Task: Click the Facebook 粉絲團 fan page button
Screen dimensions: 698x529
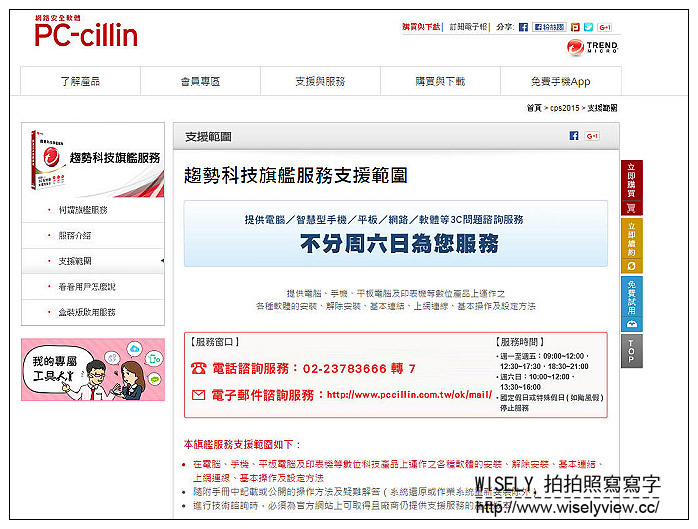Action: point(549,27)
